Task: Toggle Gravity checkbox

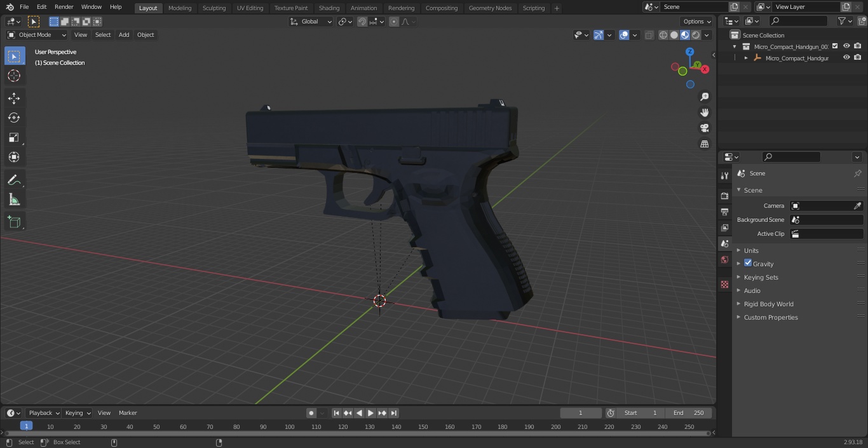Action: point(748,263)
